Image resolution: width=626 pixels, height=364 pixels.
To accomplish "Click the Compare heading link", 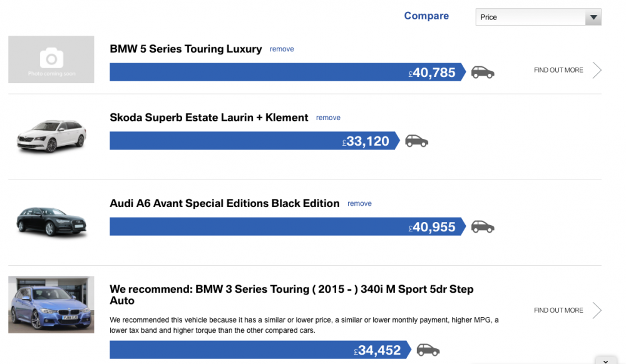I will point(426,16).
